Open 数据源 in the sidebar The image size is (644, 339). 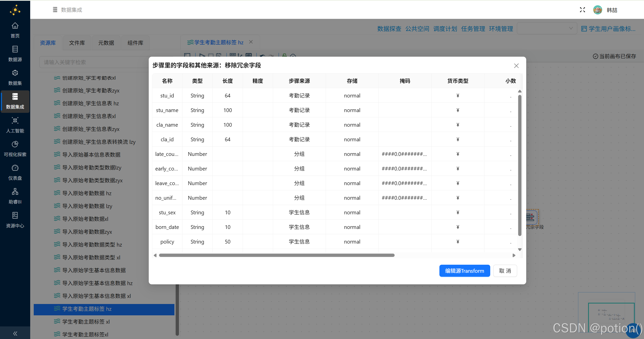click(x=15, y=54)
